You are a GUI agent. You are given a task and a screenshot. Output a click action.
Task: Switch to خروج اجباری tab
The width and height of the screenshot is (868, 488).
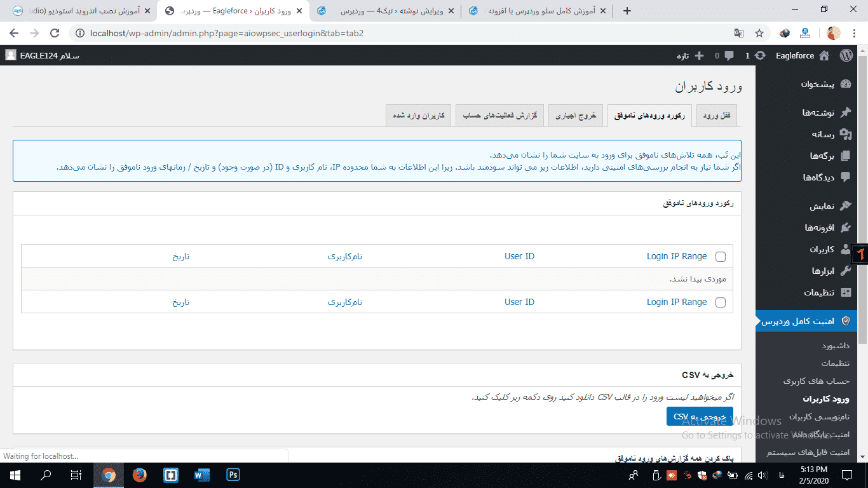coord(576,116)
